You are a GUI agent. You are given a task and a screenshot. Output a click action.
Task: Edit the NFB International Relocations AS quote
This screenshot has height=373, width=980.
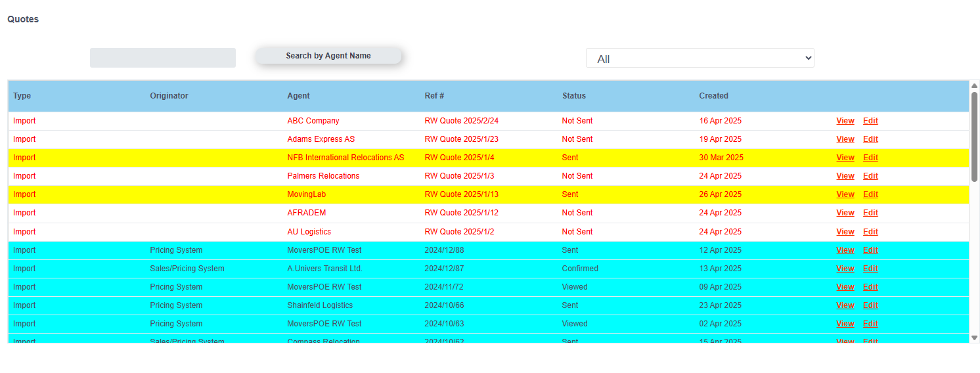pos(870,158)
